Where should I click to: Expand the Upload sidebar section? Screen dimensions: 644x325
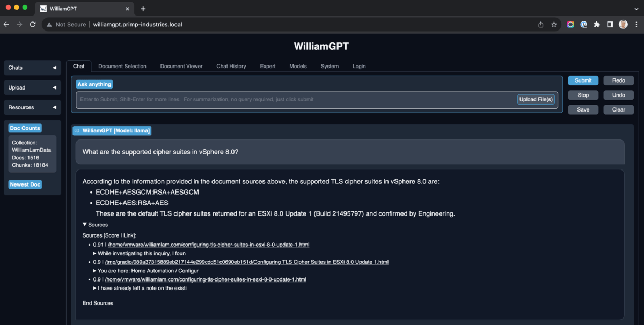click(32, 87)
